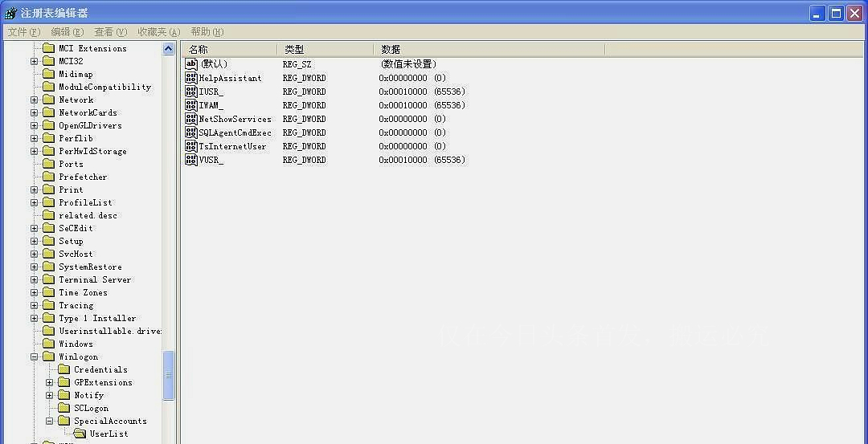
Task: Open the 编辑(E) menu
Action: [x=67, y=32]
